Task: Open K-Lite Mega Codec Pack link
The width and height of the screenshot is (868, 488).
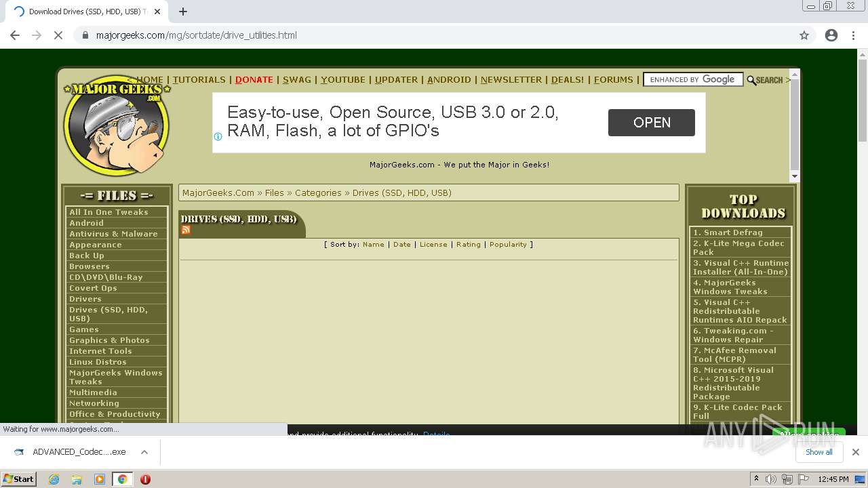Action: [741, 247]
